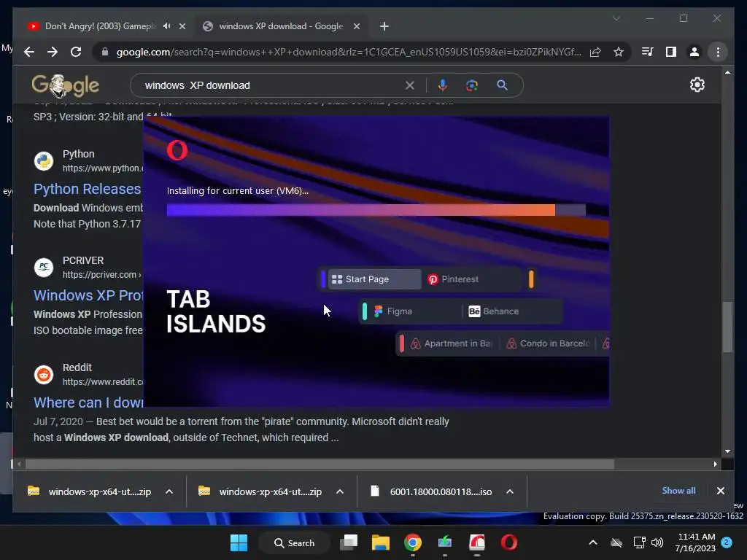Click the PCRIVER site favicon

pos(43,267)
